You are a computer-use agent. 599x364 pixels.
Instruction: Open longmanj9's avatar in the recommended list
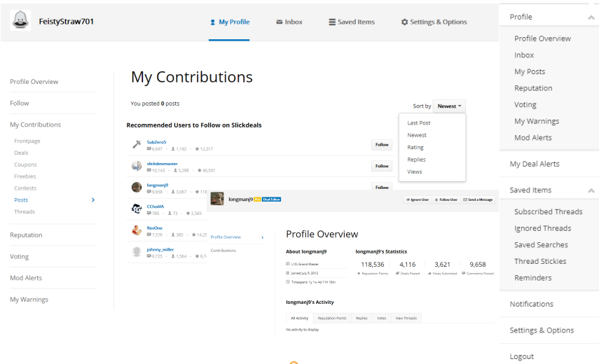click(x=137, y=187)
